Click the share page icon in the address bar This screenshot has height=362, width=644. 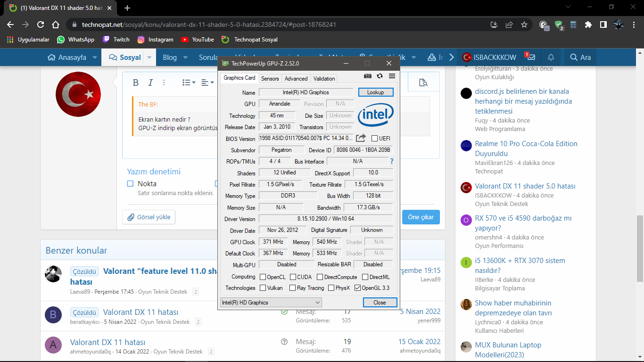pos(509,25)
